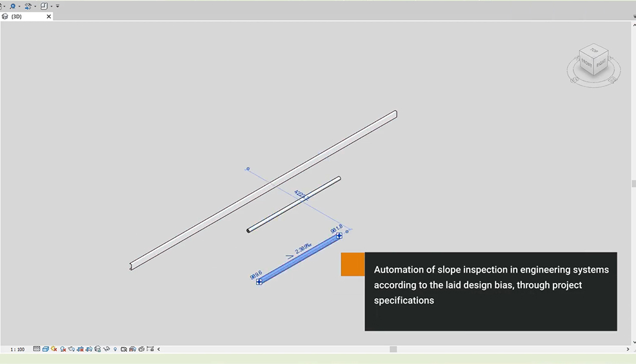The image size is (636, 364).
Task: Click the Sun Path icon
Action: (54, 349)
